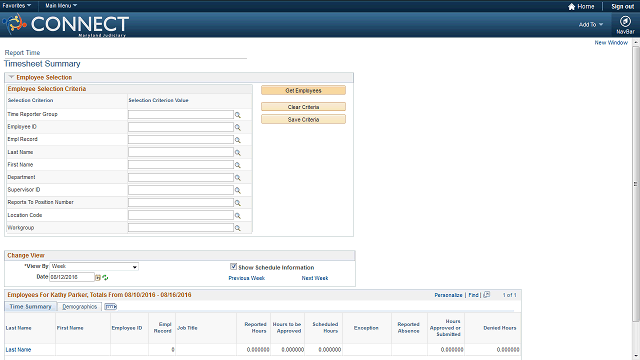Screen dimensions: 640x360
Task: Open the date calendar picker icon
Action: point(98,278)
